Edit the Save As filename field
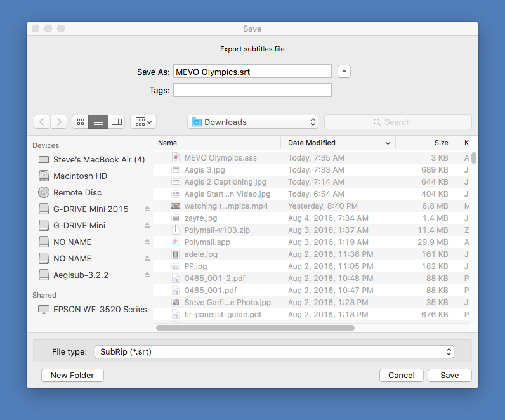This screenshot has width=505, height=420. coord(253,72)
